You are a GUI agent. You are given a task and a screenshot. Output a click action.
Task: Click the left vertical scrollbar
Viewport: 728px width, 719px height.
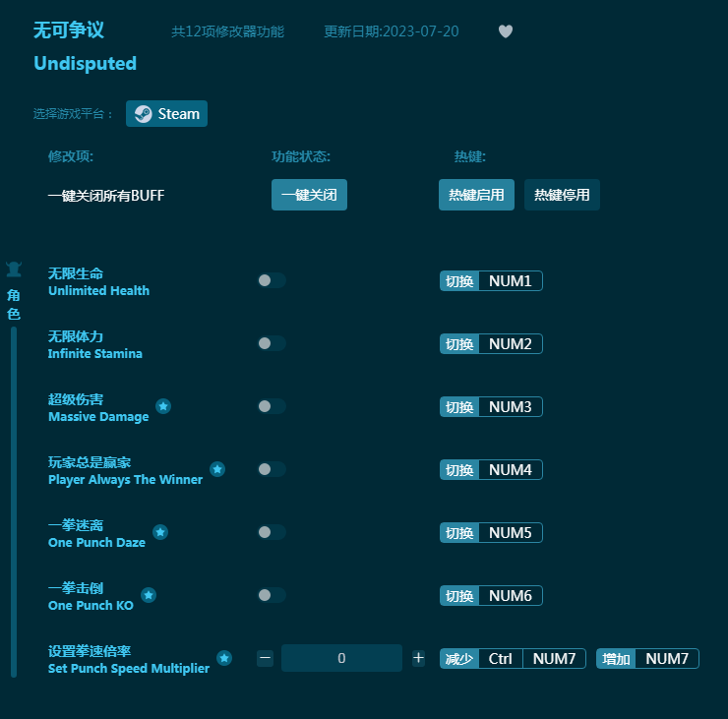point(14,502)
